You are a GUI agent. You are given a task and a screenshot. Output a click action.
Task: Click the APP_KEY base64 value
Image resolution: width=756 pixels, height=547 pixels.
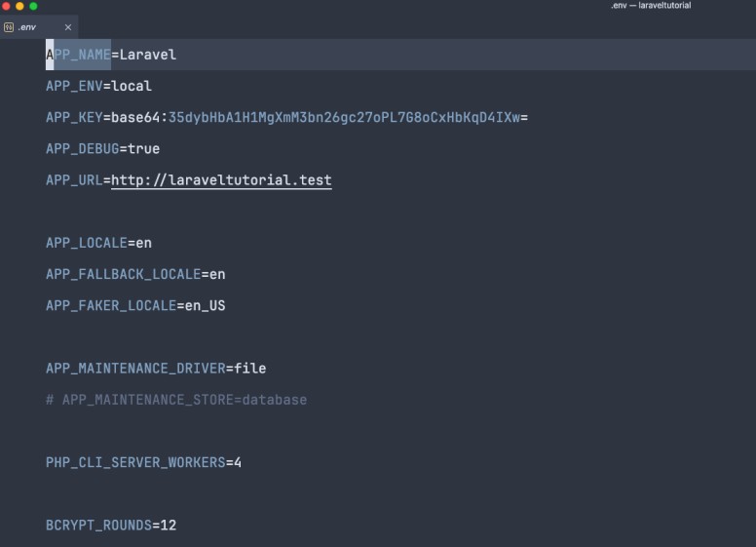pos(320,117)
